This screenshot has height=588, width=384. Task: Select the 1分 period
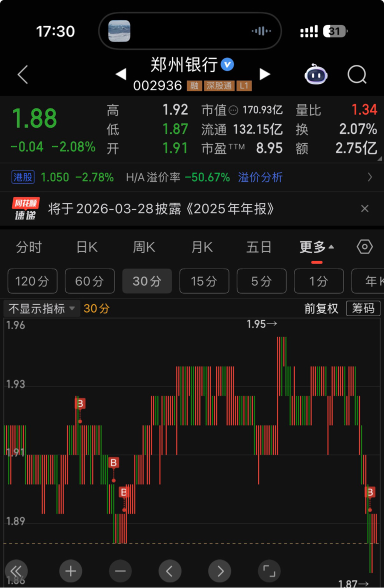318,281
